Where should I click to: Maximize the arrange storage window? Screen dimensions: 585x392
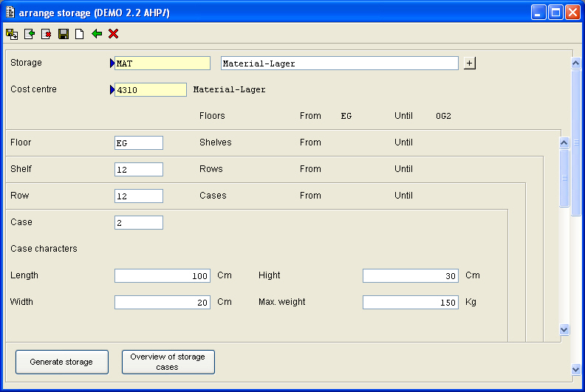coord(555,13)
